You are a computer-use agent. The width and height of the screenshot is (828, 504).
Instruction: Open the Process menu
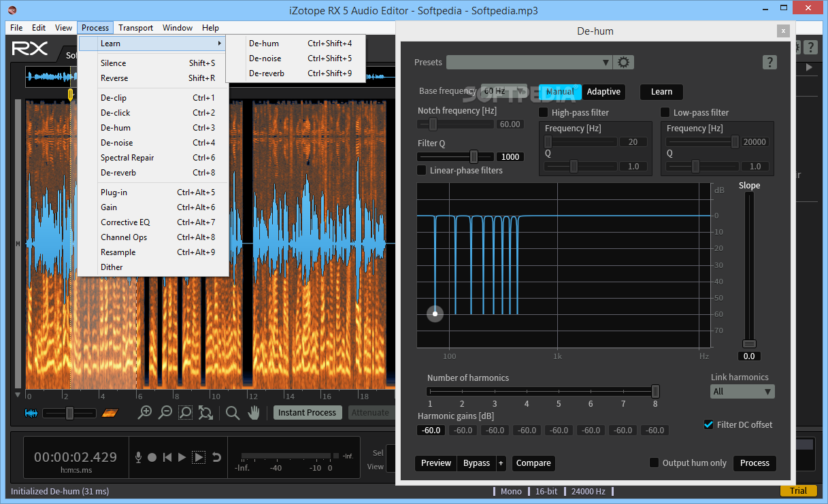[95, 28]
